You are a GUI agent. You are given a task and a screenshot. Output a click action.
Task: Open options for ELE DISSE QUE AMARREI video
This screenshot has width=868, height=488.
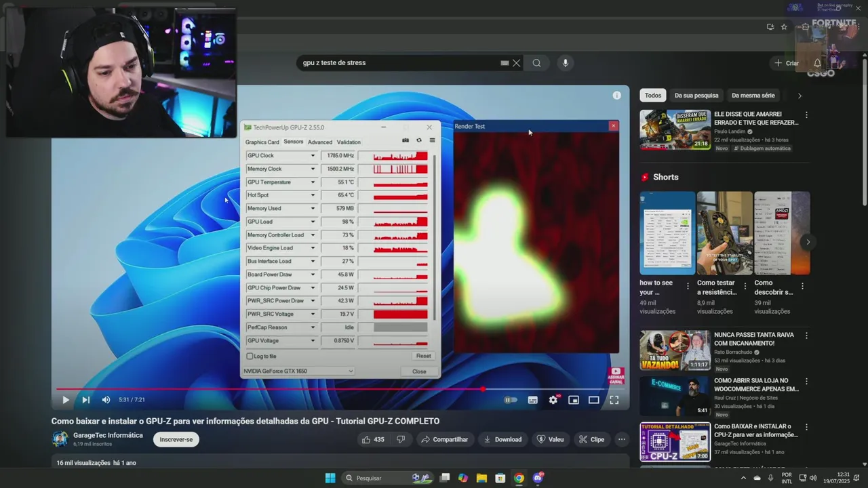coord(806,115)
